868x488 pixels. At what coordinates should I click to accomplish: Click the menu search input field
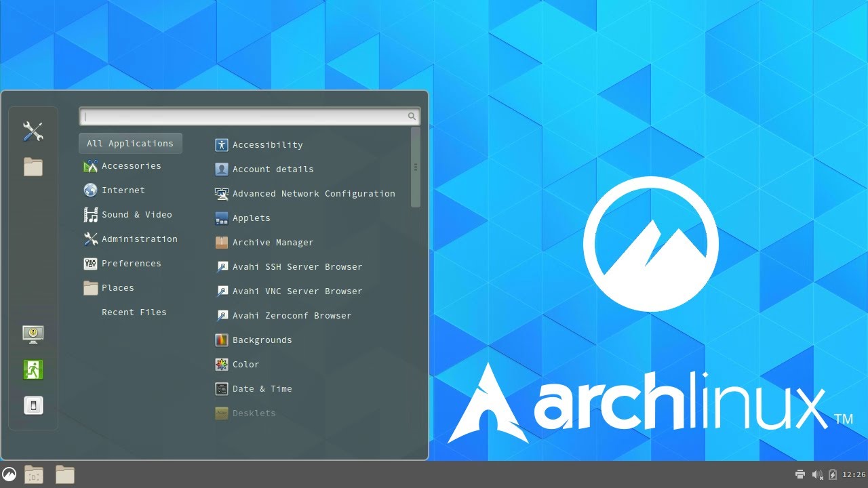pos(250,117)
